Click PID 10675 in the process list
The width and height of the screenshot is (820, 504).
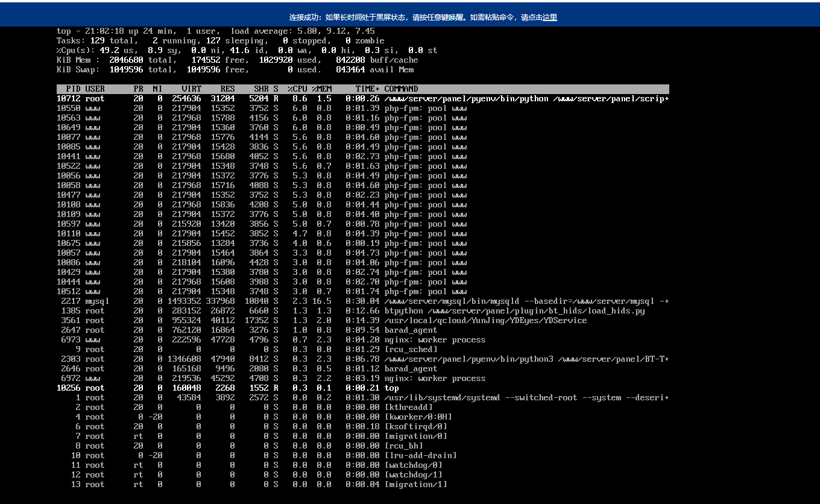(x=68, y=243)
